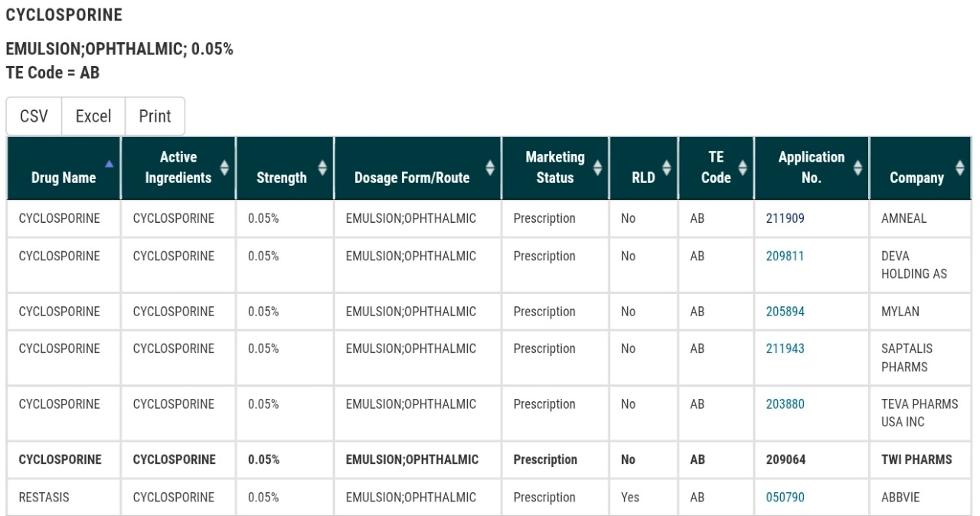Click the Strength column sort icon
980x516 pixels.
click(322, 167)
